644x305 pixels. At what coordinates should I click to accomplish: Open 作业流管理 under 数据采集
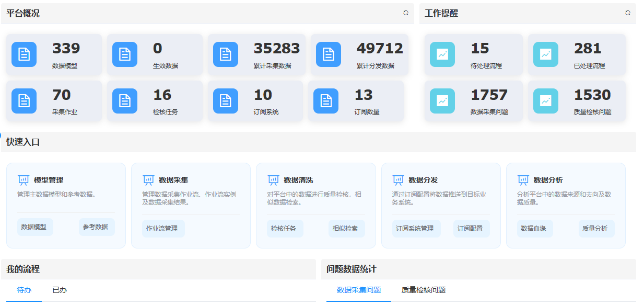click(162, 229)
